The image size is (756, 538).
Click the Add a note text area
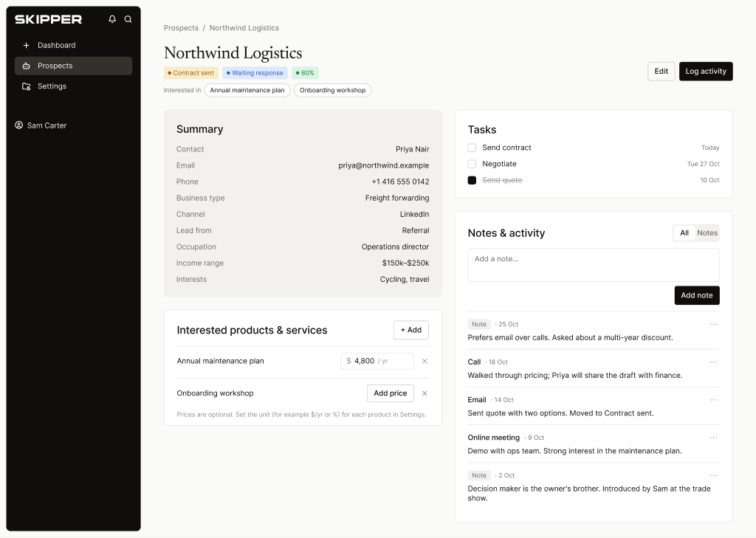click(x=594, y=265)
